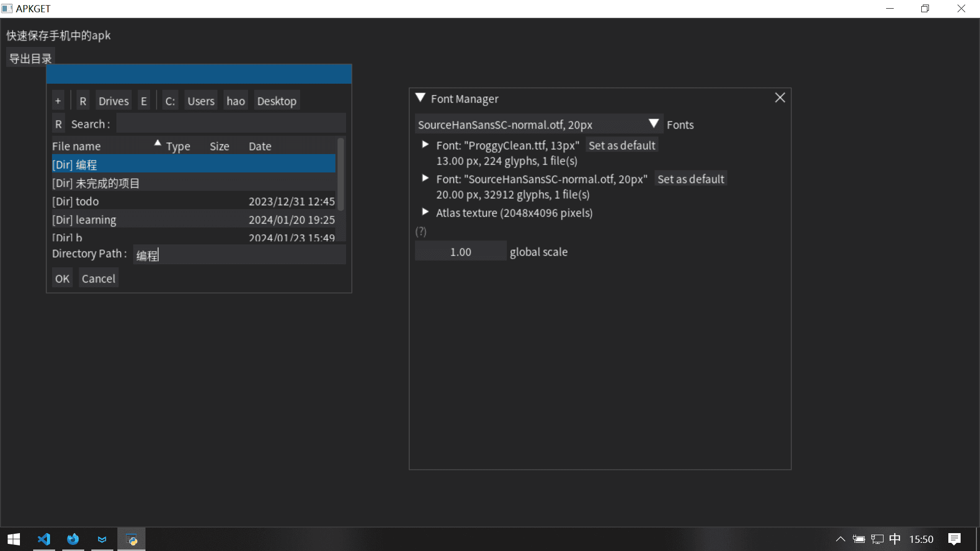980x551 pixels.
Task: Go to the Users path segment
Action: point(201,101)
